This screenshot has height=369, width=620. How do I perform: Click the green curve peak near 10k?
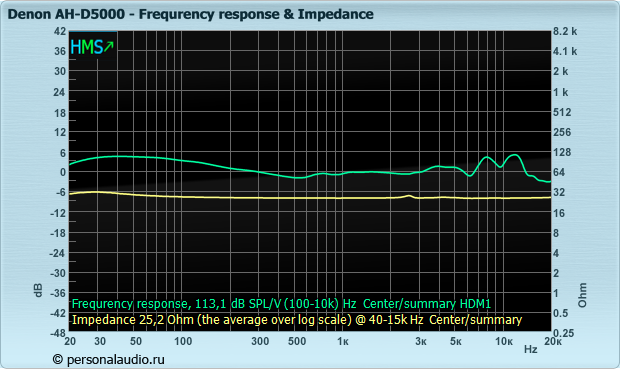514,155
